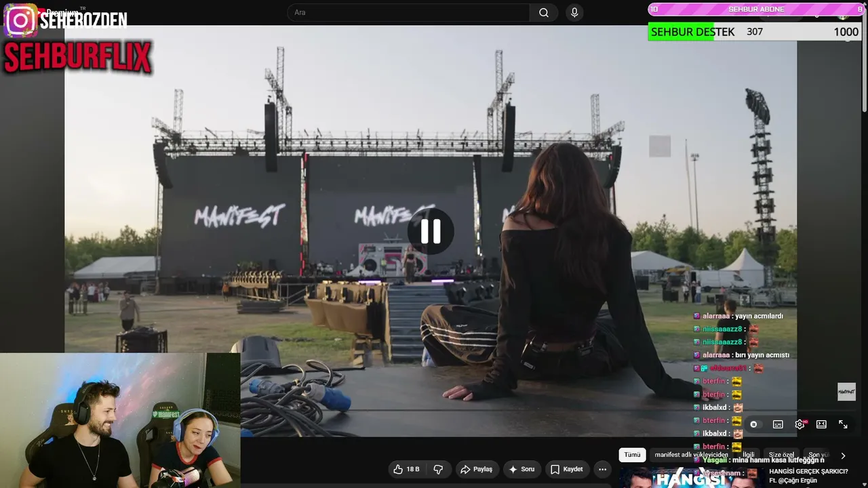Select the 'Tümü' filter chip
The image size is (868, 488).
[632, 455]
